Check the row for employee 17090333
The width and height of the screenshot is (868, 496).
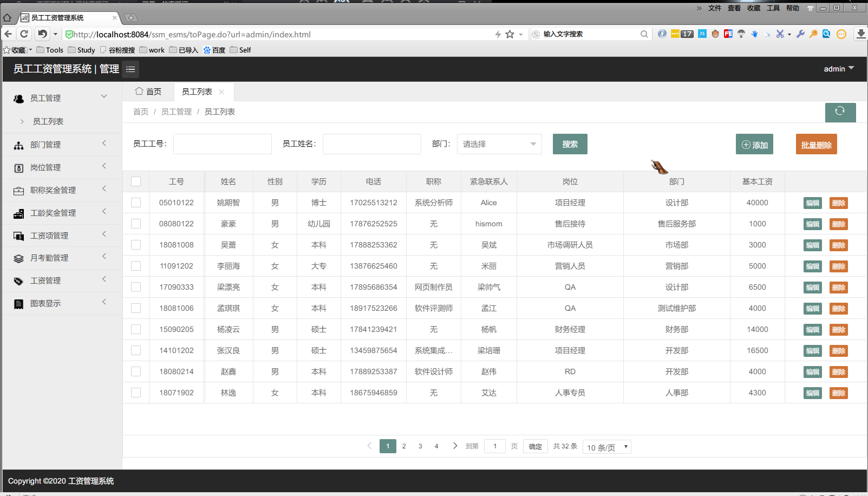[x=136, y=287]
